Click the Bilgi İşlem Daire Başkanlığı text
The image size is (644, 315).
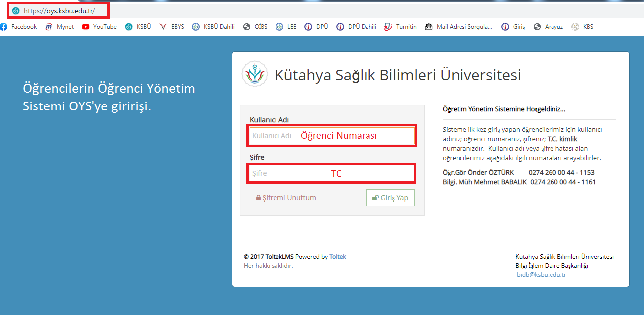pyautogui.click(x=552, y=266)
